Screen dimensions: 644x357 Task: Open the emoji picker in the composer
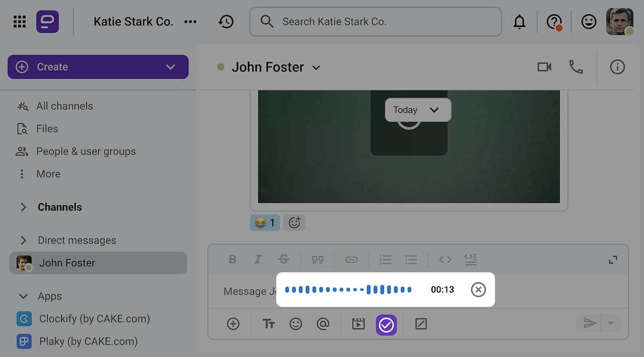click(x=296, y=324)
